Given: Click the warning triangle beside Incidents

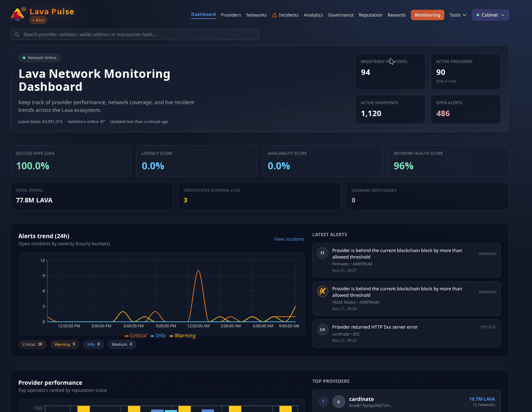Looking at the screenshot, I should (274, 15).
